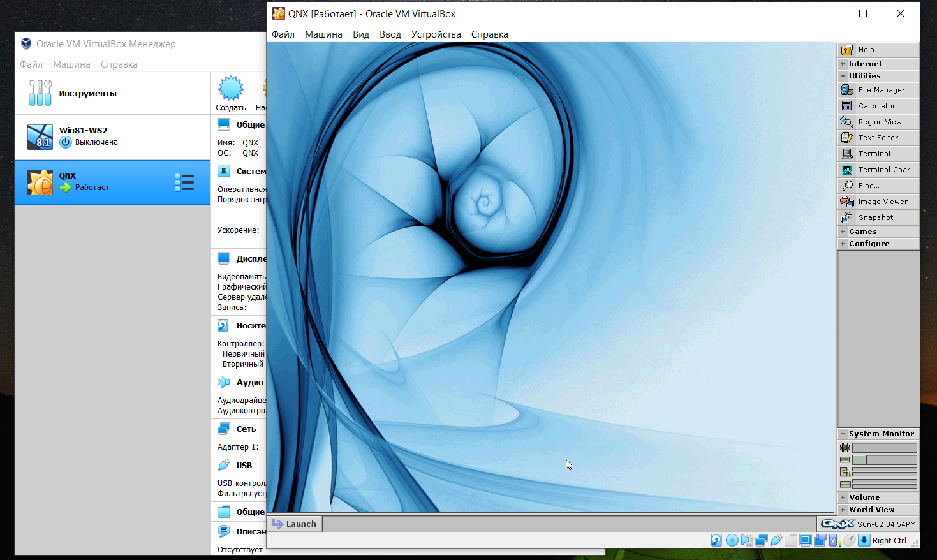The image size is (937, 560).
Task: Open Справка menu in the QNX VM window
Action: [x=490, y=34]
